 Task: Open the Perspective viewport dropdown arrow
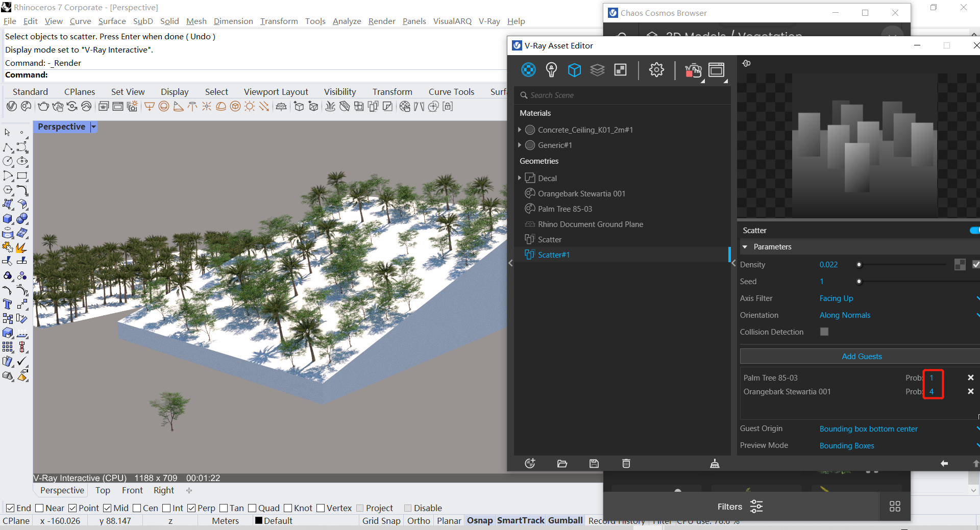coord(93,127)
